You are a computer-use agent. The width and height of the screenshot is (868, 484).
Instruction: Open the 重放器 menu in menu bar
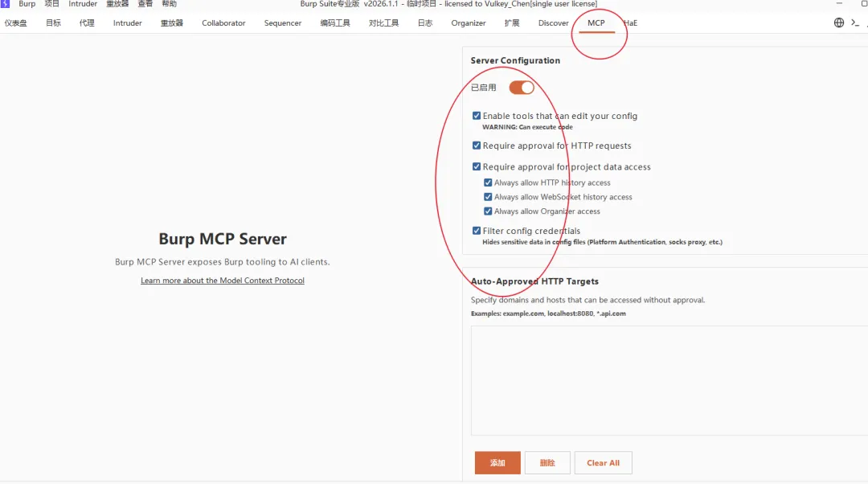117,4
